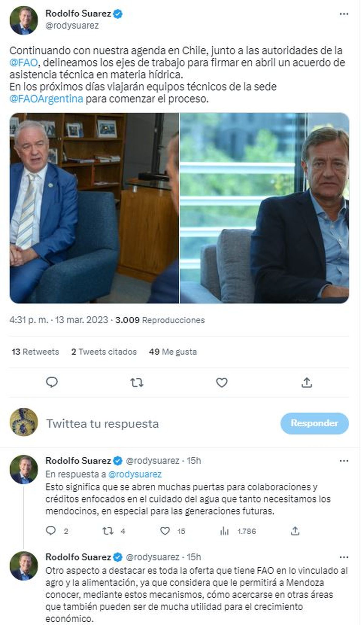Screen dimensions: 364x625
Task: Open more options menu on main tweet
Action: pos(344,14)
